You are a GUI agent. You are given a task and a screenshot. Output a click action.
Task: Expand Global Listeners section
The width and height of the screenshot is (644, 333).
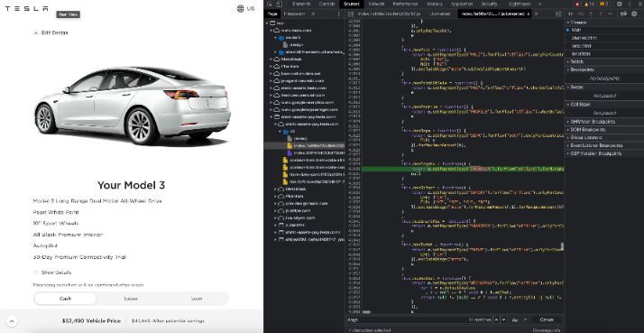coord(603,138)
